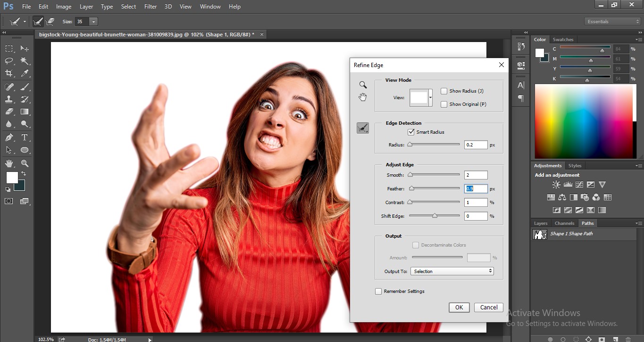The width and height of the screenshot is (644, 342).
Task: Open the Character panel
Action: pos(520,85)
